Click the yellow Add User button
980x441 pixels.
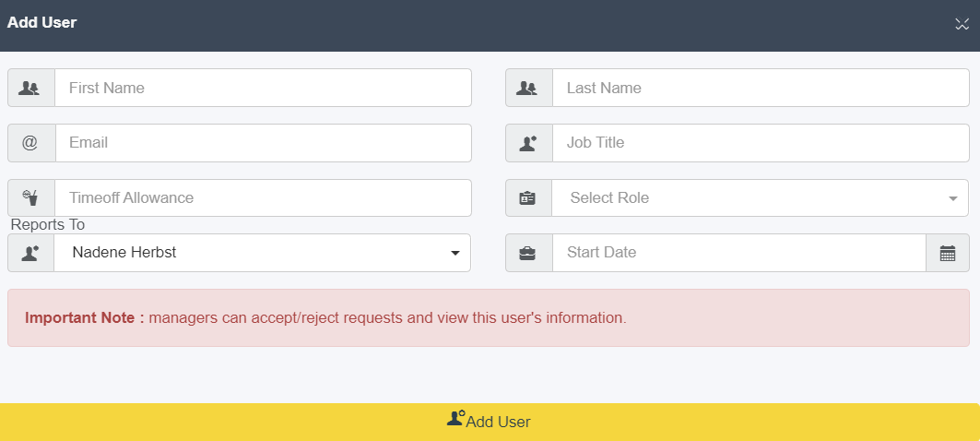point(490,422)
